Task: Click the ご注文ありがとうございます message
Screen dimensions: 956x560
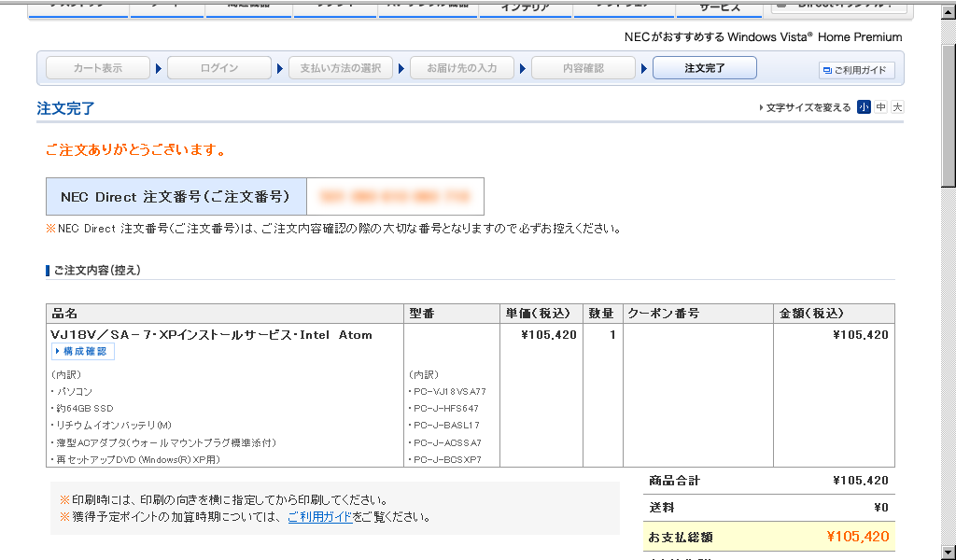Action: 135,150
